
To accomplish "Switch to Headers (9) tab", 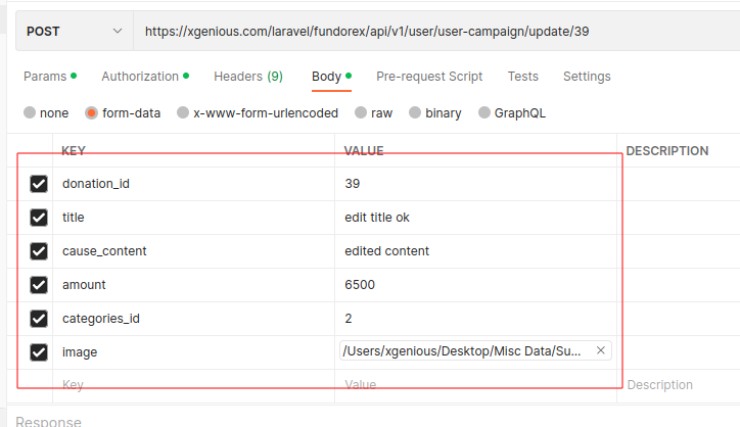I will tap(248, 76).
